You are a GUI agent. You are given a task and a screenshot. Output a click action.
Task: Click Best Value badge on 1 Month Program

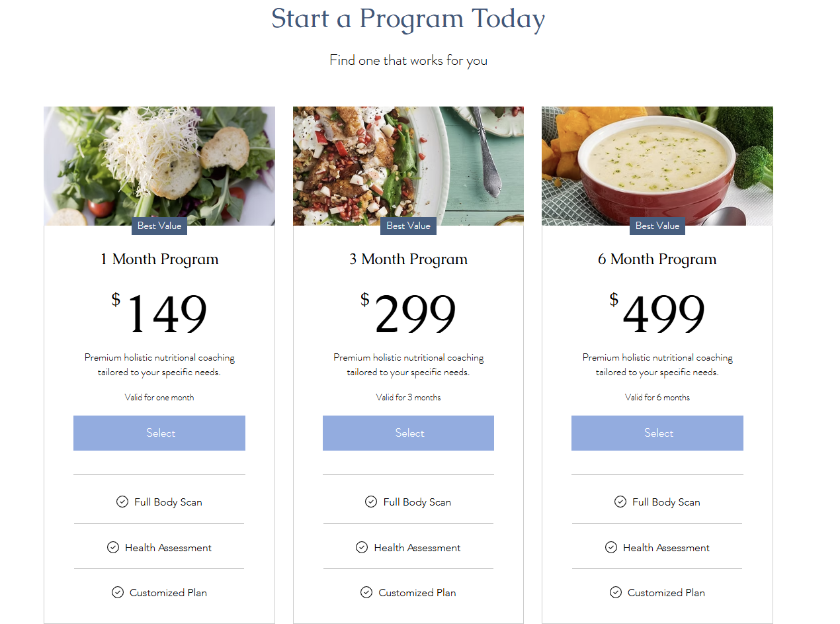[x=159, y=226]
